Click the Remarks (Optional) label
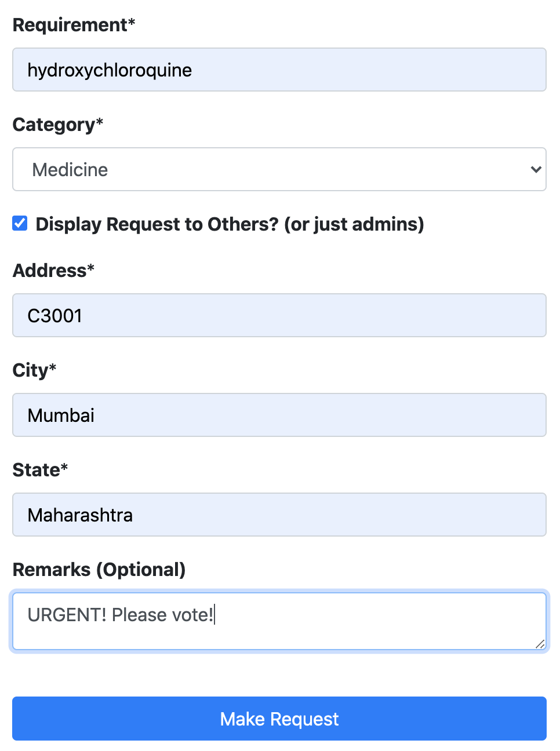Viewport: 560px width, 751px height. 99,570
